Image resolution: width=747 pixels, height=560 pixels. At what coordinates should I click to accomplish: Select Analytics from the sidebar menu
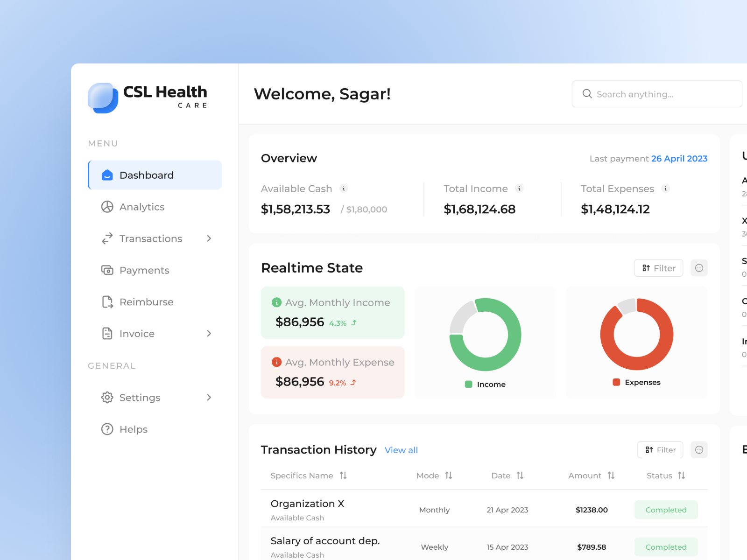click(x=141, y=207)
